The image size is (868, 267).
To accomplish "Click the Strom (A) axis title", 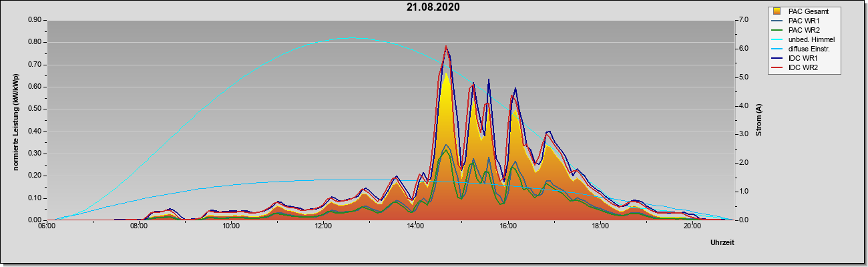I will (x=759, y=120).
